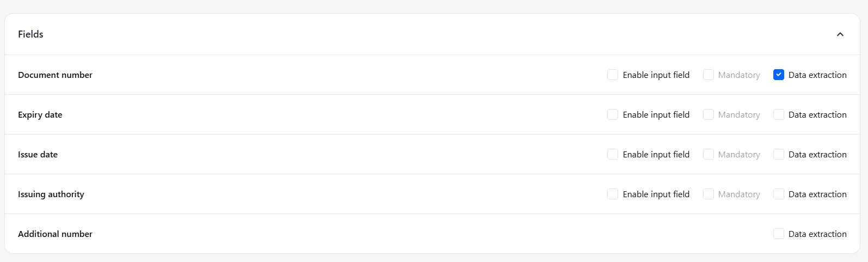Select the Document number field label
The image size is (868, 262).
pyautogui.click(x=55, y=75)
